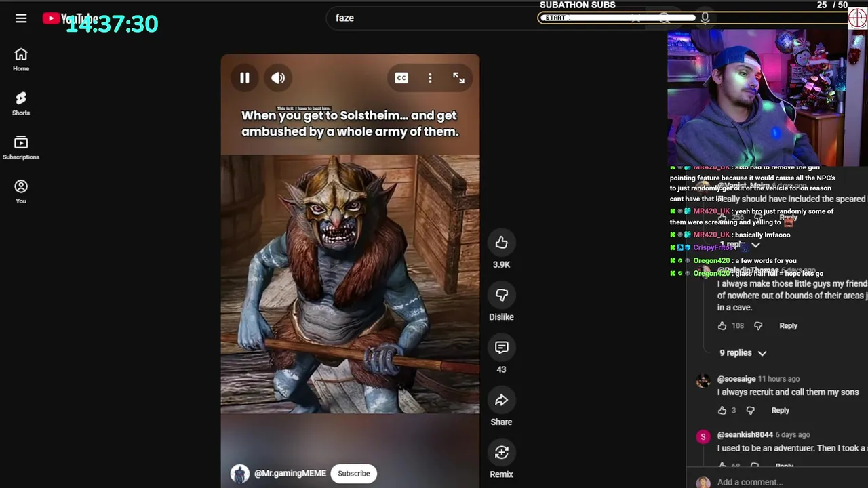Dislike the Short
The image size is (868, 488).
[x=501, y=295]
